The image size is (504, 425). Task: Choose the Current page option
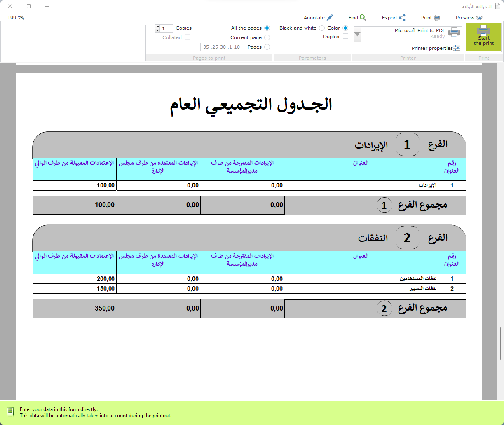267,37
